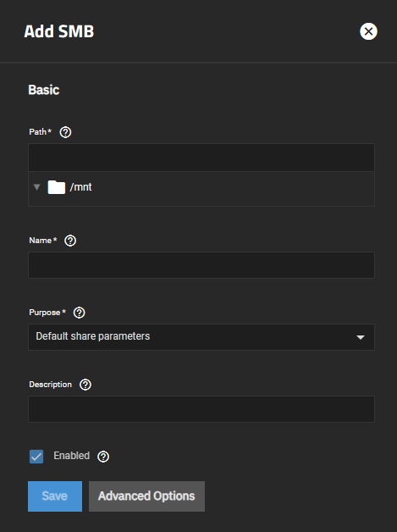The height and width of the screenshot is (532, 397).
Task: Toggle share via the Enabled label text
Action: click(x=72, y=456)
